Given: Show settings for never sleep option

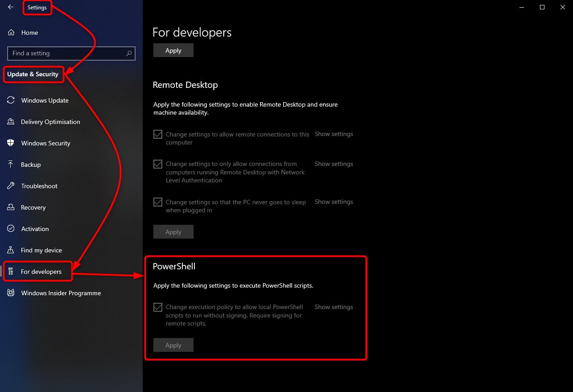Looking at the screenshot, I should (334, 202).
